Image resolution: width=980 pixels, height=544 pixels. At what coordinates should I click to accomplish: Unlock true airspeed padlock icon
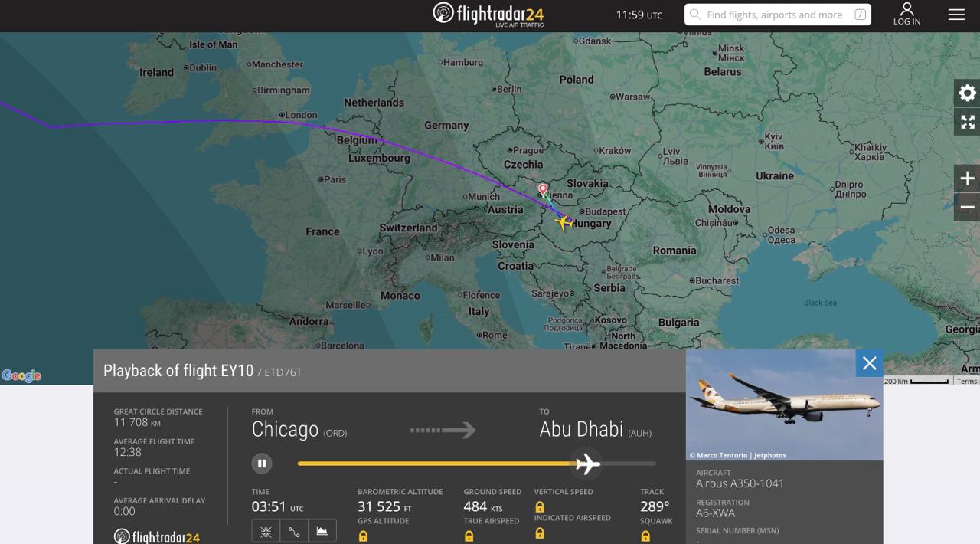(469, 536)
